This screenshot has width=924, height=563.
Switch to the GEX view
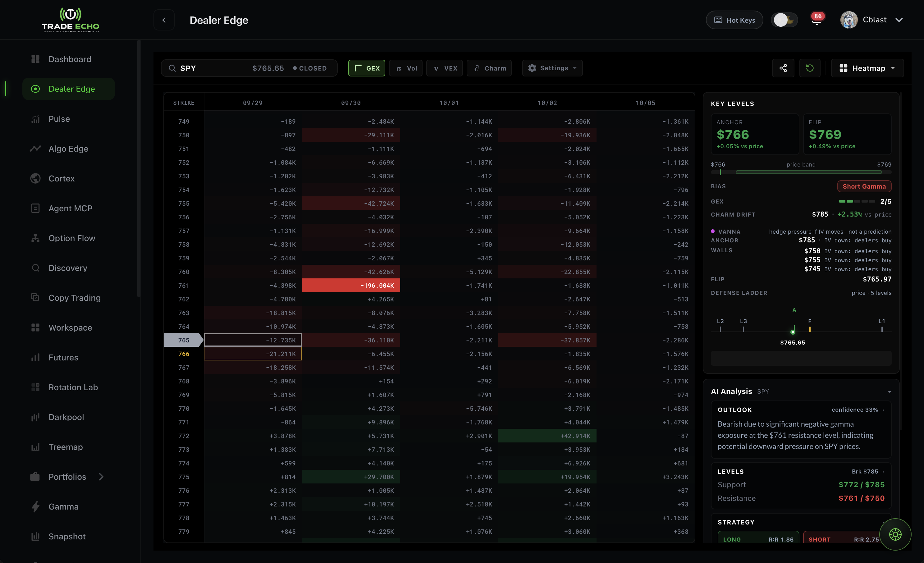pyautogui.click(x=366, y=68)
